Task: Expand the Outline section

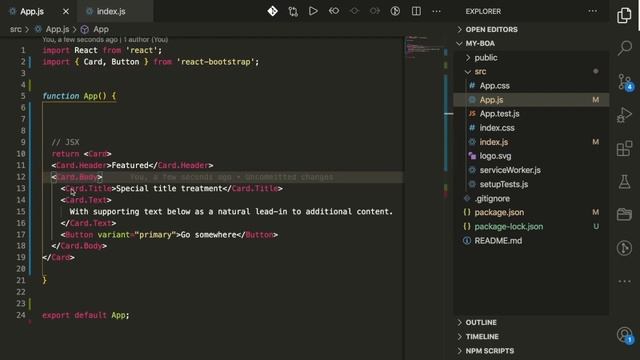Action: click(x=481, y=322)
